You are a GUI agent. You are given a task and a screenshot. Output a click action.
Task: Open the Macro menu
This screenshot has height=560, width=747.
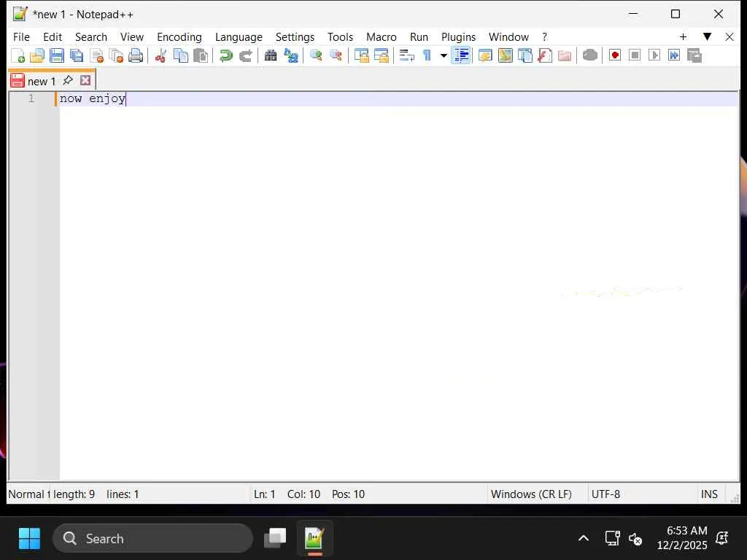click(381, 37)
